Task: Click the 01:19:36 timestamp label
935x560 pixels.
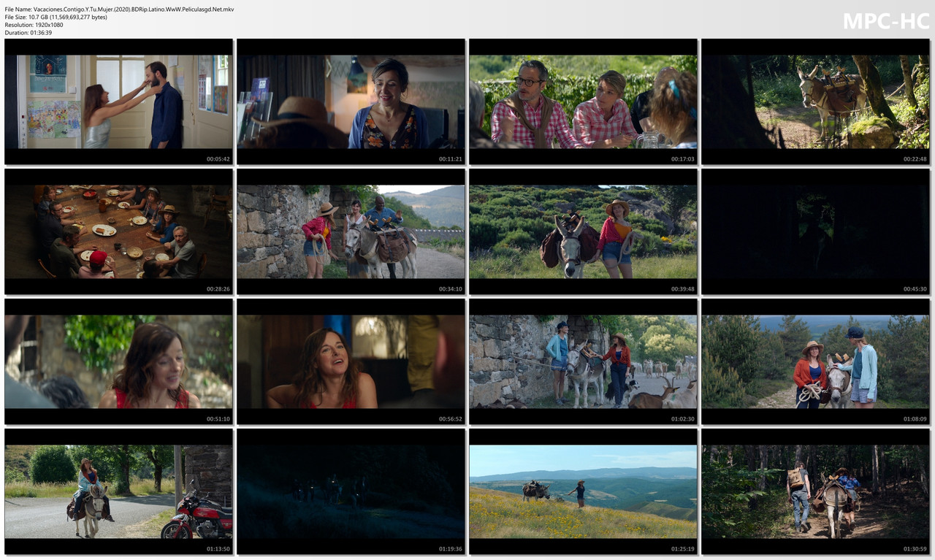Action: pyautogui.click(x=450, y=548)
